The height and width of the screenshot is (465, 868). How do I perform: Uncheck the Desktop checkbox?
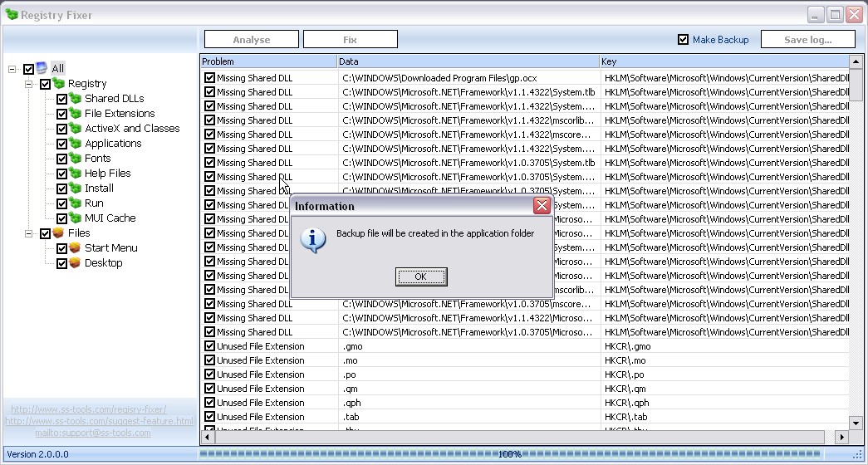coord(62,263)
